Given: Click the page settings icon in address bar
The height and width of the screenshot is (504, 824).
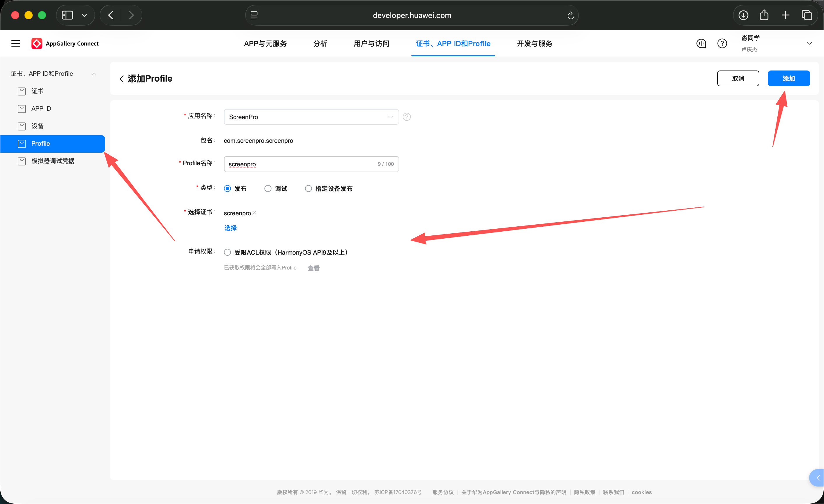Looking at the screenshot, I should pos(254,15).
